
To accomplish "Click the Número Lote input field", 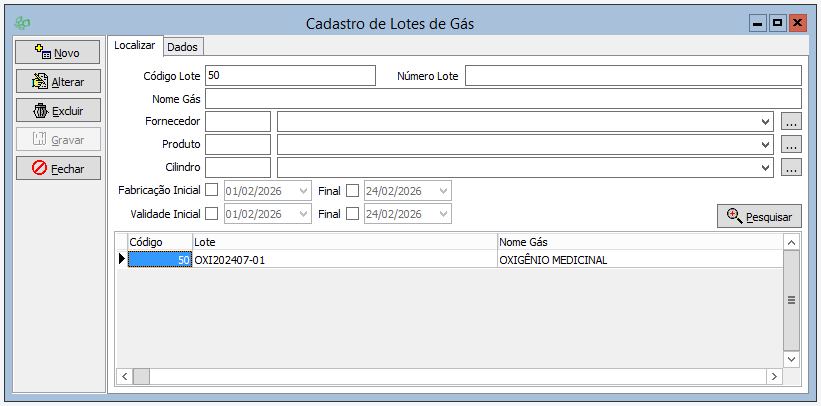I will point(632,76).
